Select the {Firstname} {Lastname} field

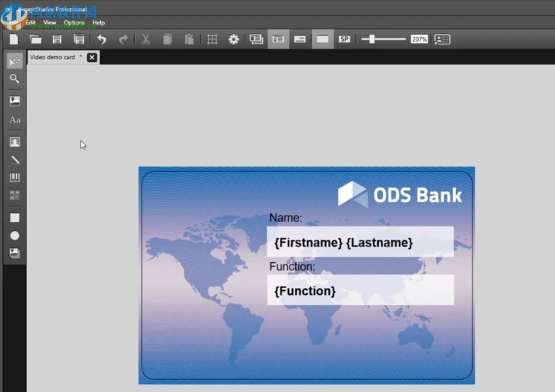(x=360, y=241)
